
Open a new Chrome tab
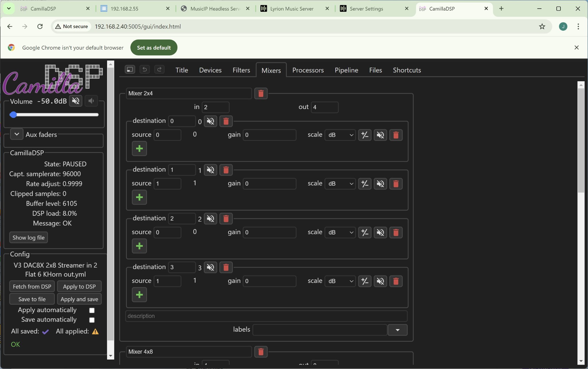coord(501,9)
